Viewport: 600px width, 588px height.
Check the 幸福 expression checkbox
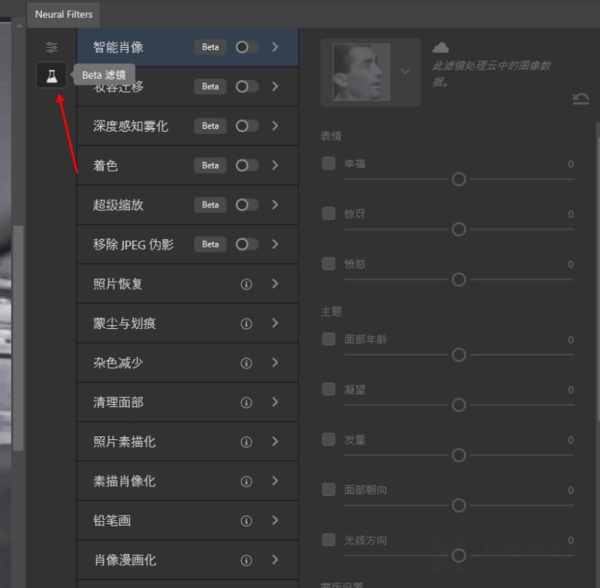[x=329, y=163]
